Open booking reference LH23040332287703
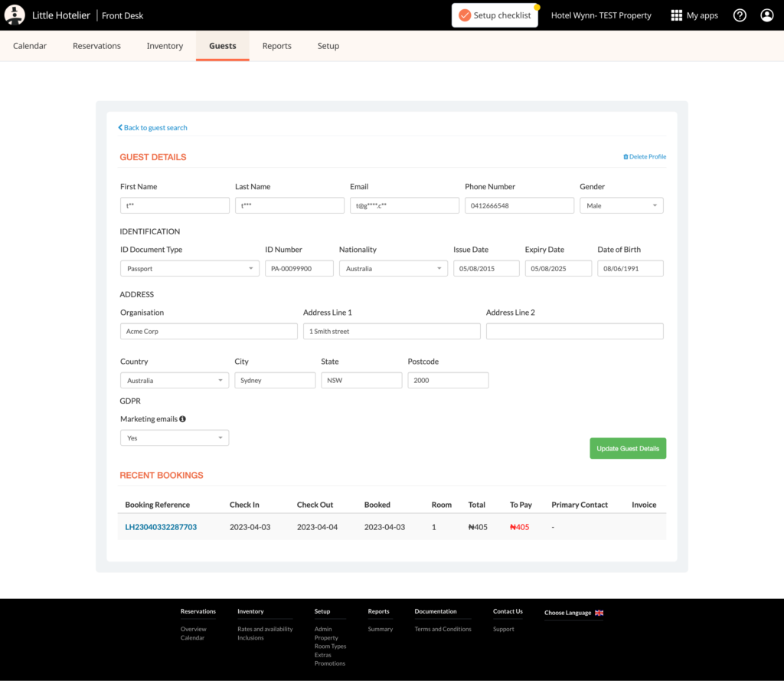 (x=161, y=527)
